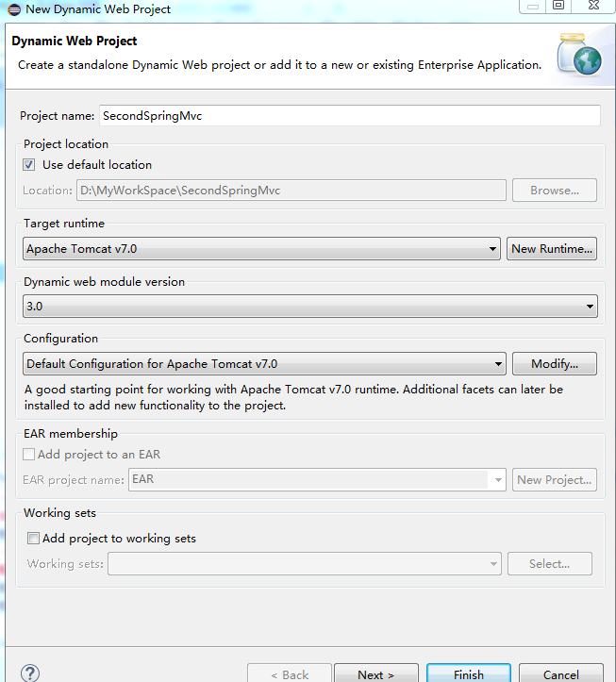Open the Configuration dropdown list
616x682 pixels.
tap(264, 363)
